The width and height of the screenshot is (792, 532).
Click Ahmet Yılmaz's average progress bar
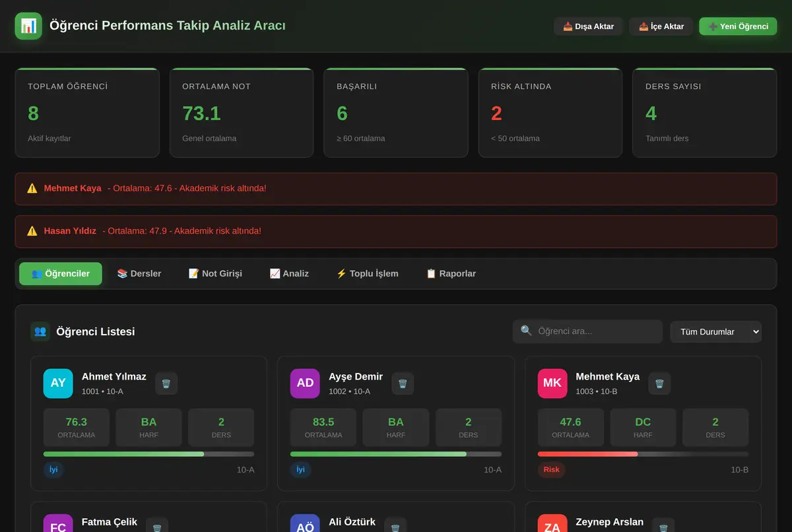(148, 454)
